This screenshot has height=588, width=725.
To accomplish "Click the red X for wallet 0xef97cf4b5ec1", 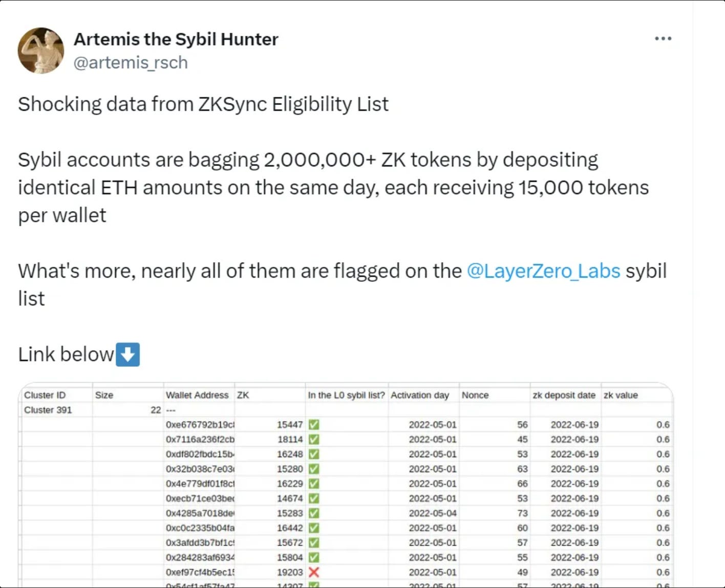I will coord(314,572).
